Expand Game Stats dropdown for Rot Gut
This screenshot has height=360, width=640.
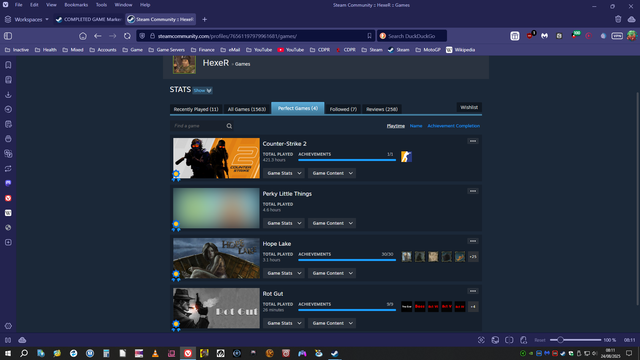click(284, 323)
